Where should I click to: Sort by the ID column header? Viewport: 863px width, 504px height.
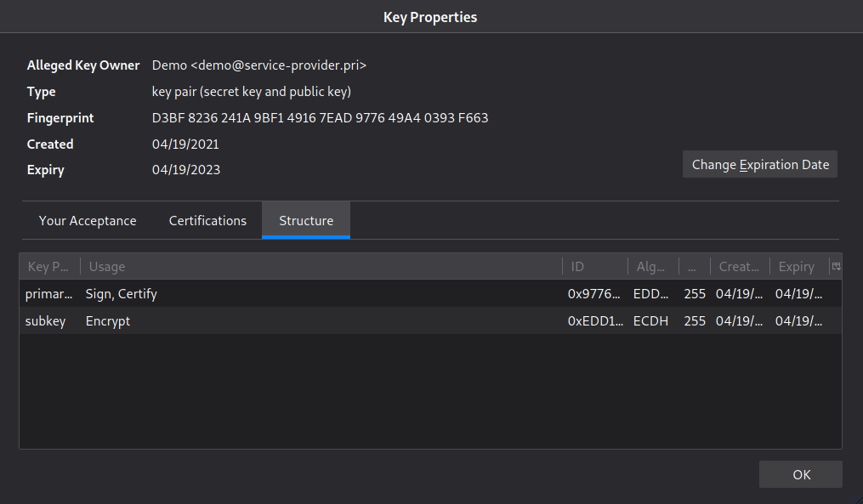pos(595,266)
